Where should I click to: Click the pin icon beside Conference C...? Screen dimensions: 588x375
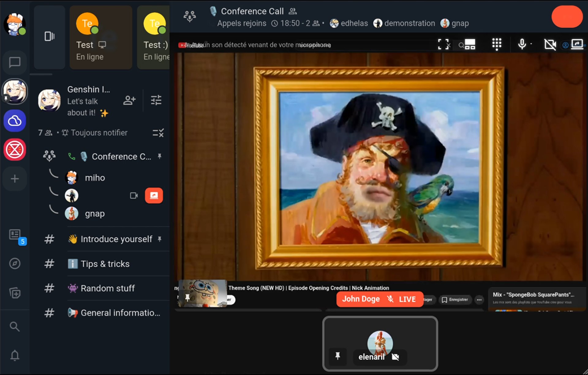point(160,156)
